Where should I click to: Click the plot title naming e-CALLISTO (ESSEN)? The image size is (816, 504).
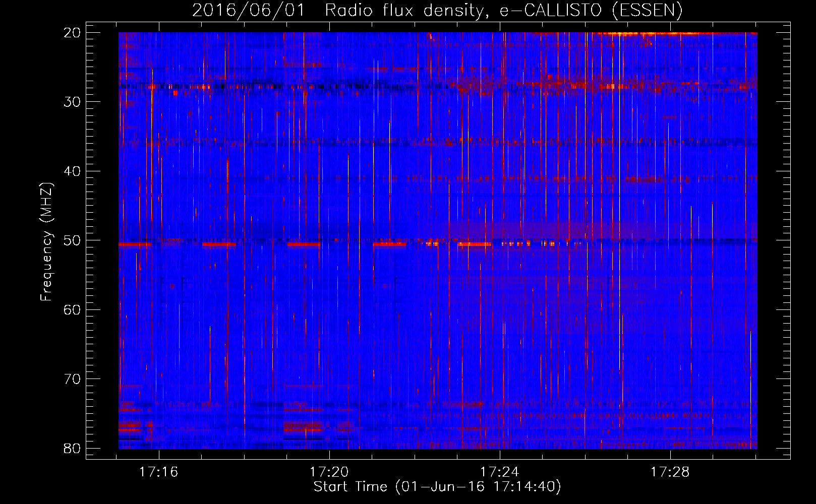437,10
